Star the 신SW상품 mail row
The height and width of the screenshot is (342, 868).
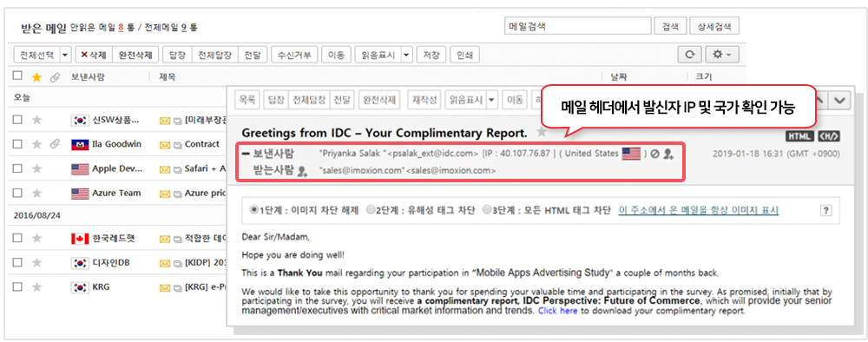click(x=36, y=120)
